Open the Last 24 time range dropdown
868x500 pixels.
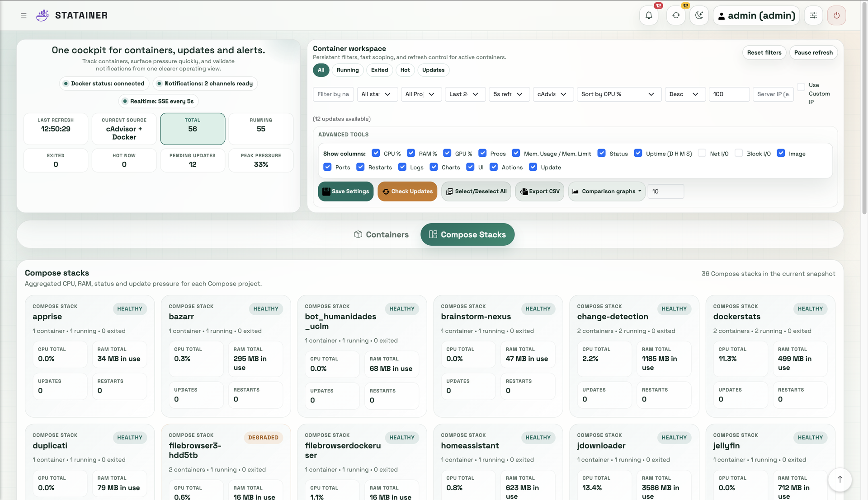[x=465, y=94]
